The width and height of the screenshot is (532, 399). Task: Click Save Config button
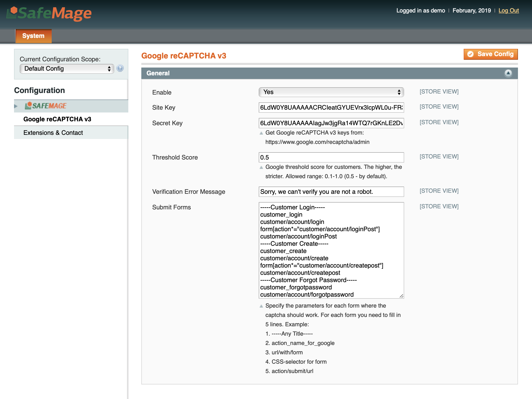point(490,54)
